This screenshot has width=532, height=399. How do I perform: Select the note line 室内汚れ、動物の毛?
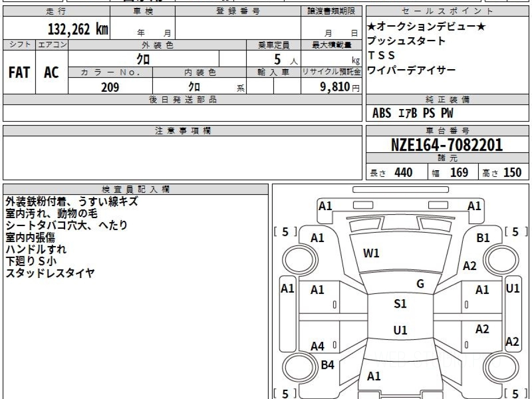[51, 213]
